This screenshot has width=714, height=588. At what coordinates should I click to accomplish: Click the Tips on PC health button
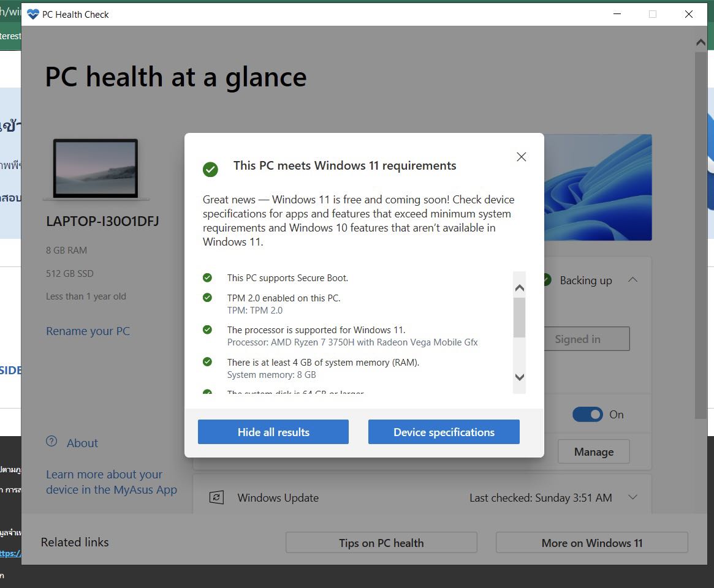tap(382, 543)
